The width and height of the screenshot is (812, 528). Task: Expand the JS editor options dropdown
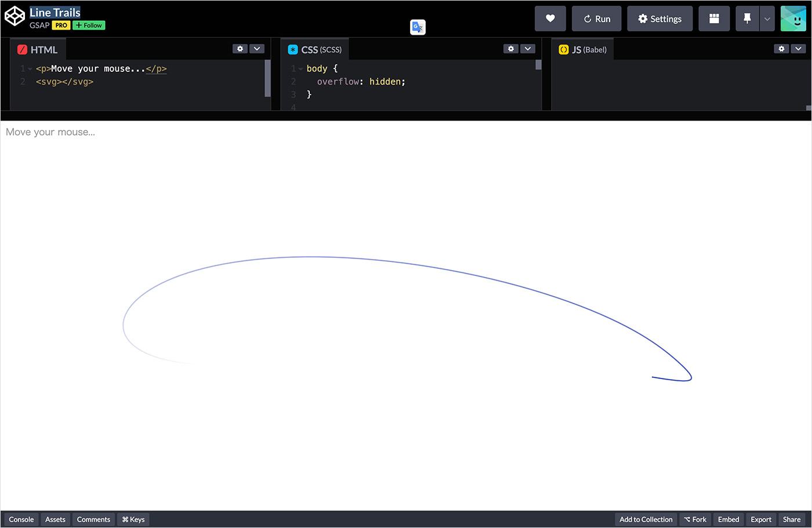point(799,49)
